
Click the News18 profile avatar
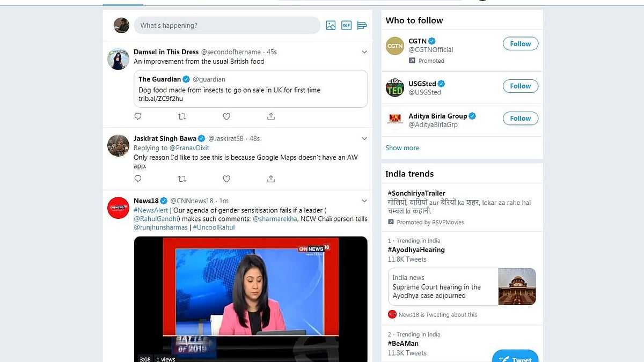(118, 208)
